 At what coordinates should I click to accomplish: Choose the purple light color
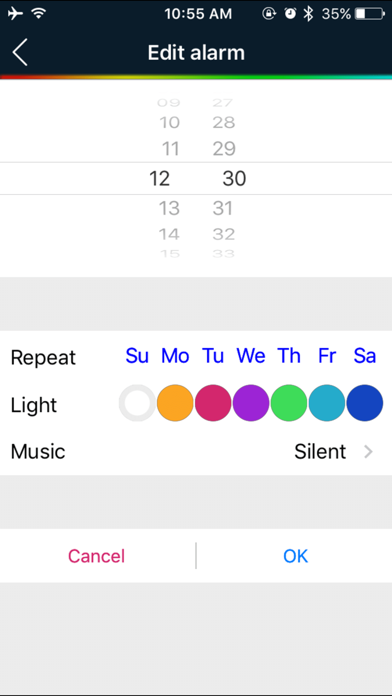point(251,403)
